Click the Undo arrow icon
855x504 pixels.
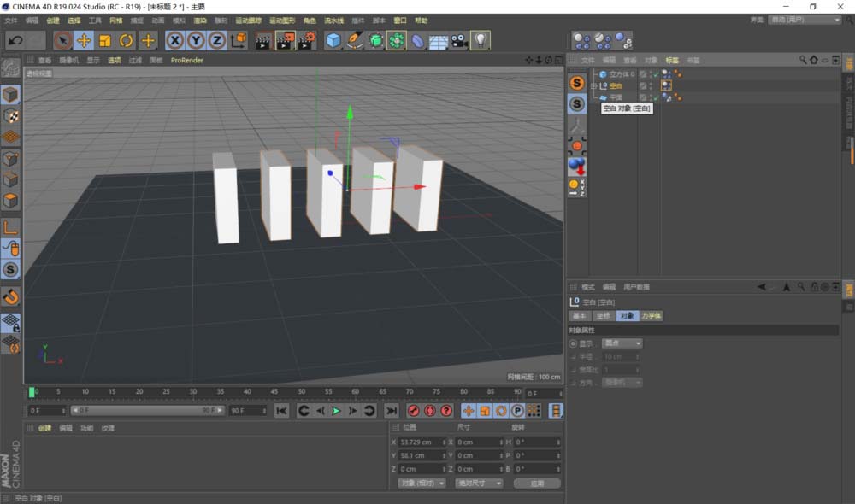point(15,40)
